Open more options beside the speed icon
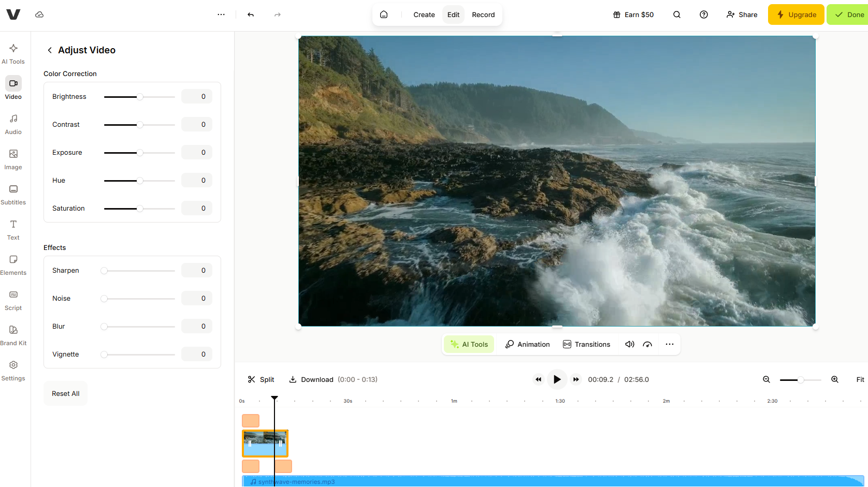Screen dimensions: 868x487 pyautogui.click(x=670, y=344)
